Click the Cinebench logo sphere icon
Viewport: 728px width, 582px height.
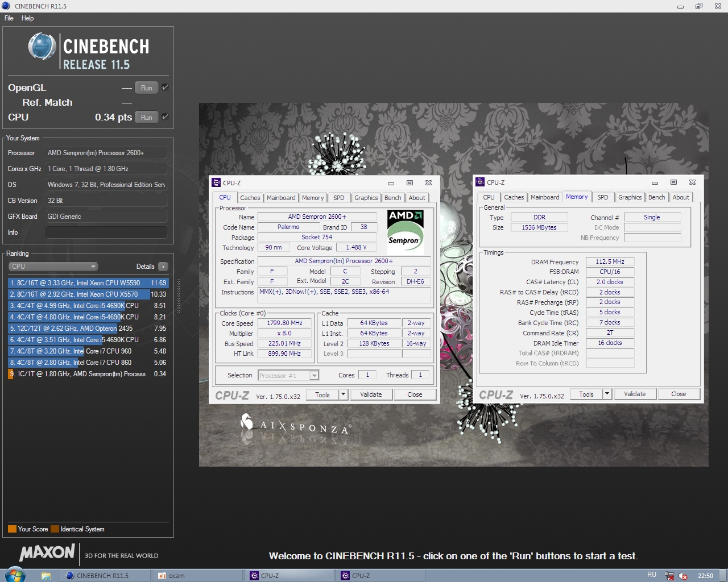click(x=42, y=47)
